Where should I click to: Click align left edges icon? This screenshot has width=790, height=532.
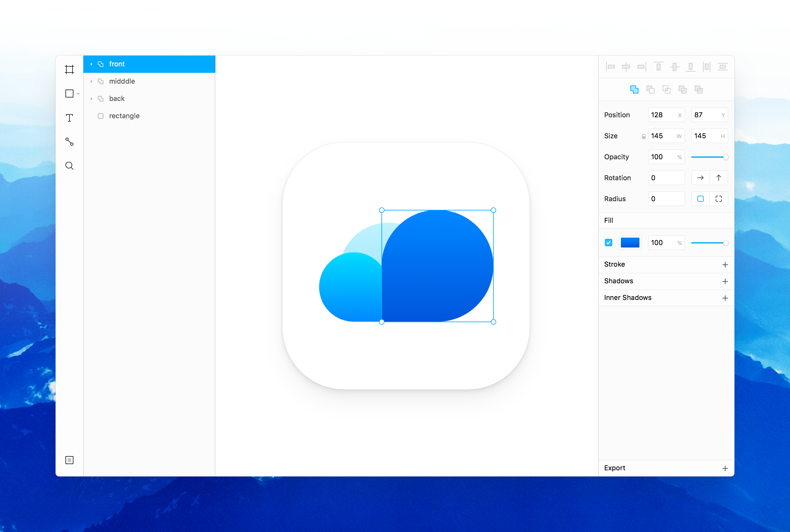610,67
